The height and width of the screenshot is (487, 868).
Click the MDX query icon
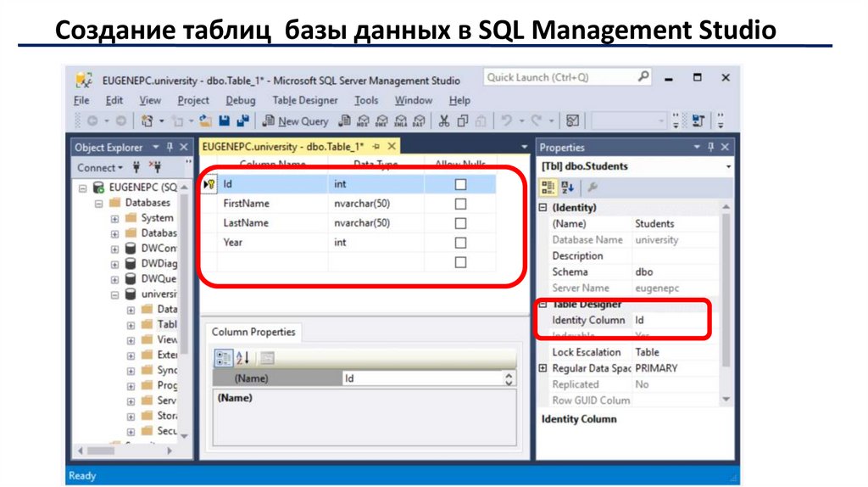pyautogui.click(x=363, y=120)
